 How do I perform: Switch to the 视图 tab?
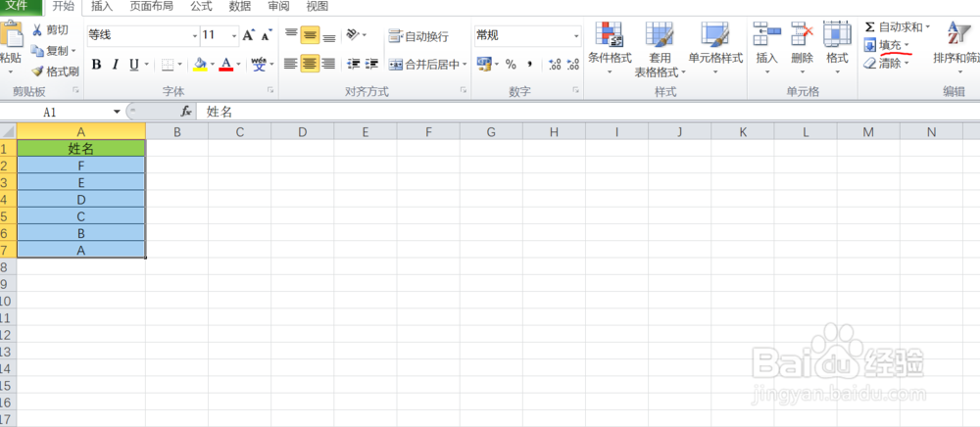(318, 7)
